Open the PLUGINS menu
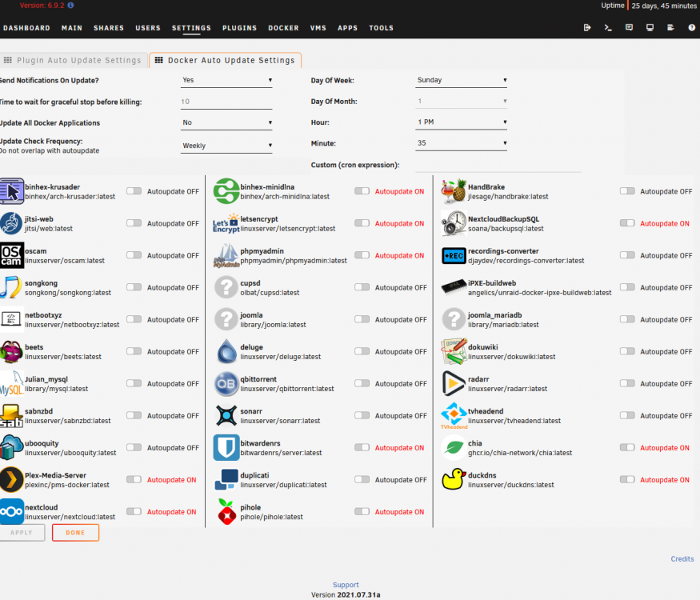 (240, 28)
